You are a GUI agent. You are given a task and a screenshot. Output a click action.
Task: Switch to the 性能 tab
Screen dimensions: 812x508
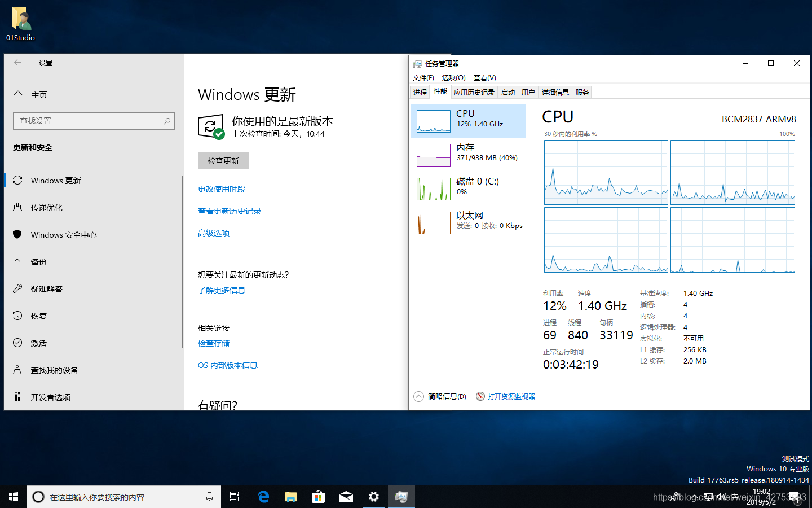pyautogui.click(x=440, y=91)
